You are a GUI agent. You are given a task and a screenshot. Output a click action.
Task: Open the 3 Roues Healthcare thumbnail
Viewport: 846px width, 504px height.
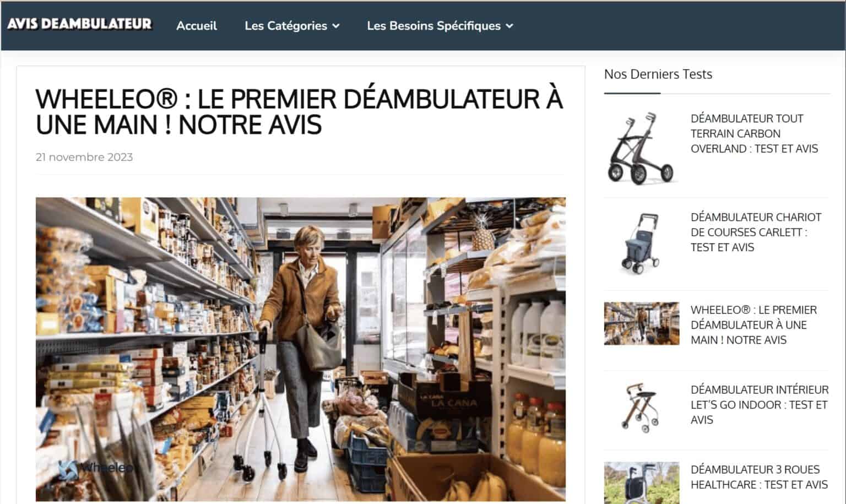tap(641, 483)
